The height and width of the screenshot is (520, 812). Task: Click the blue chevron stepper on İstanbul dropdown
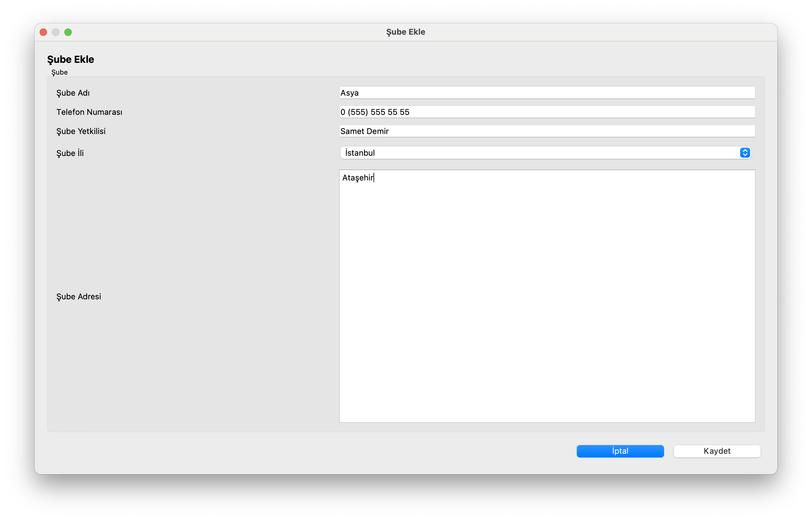click(745, 153)
